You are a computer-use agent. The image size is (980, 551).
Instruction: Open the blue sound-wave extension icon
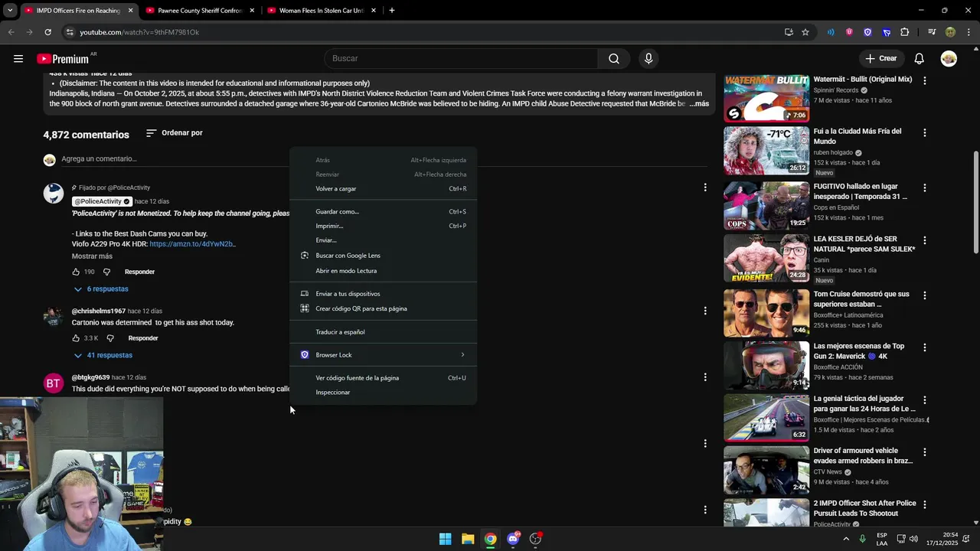tap(831, 32)
